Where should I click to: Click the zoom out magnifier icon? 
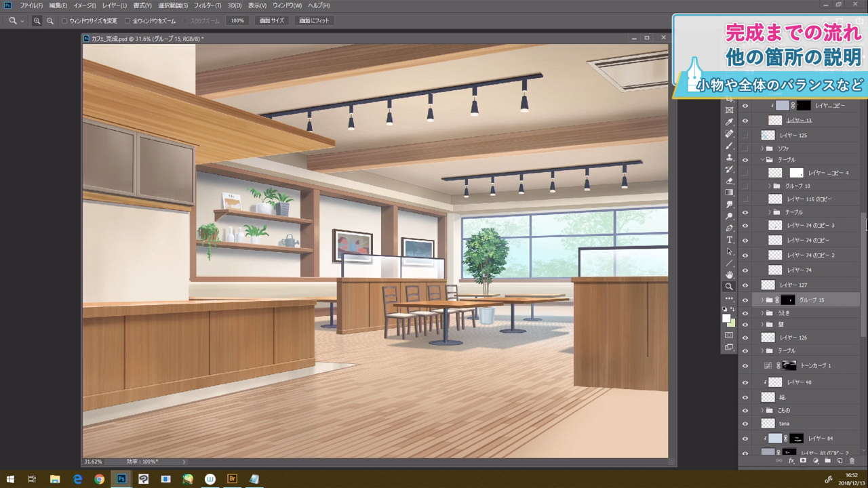(50, 21)
